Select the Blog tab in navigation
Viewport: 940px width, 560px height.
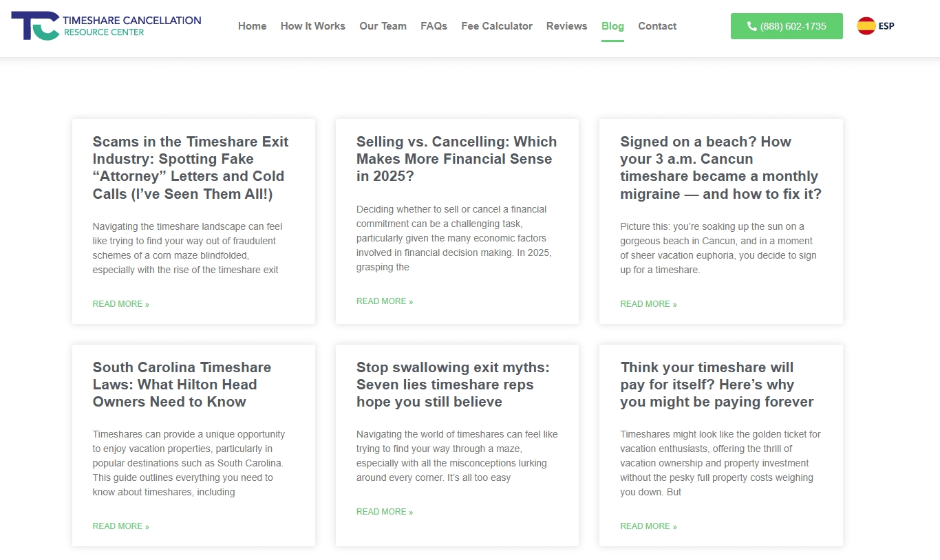pyautogui.click(x=612, y=26)
